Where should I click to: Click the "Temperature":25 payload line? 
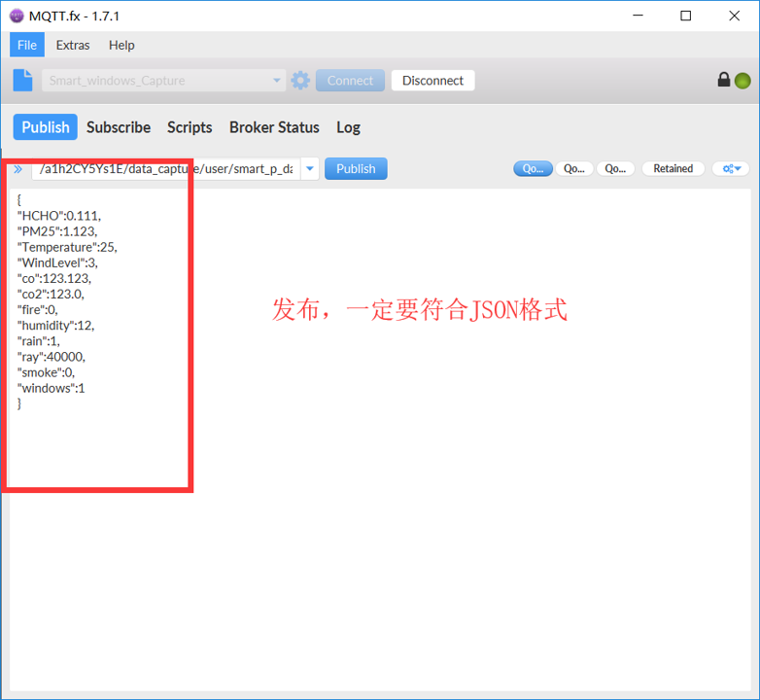[67, 247]
